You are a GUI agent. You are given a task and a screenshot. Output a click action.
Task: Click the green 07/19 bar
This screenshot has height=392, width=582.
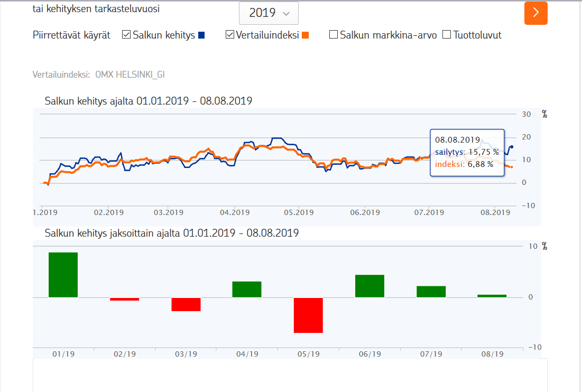tap(431, 292)
